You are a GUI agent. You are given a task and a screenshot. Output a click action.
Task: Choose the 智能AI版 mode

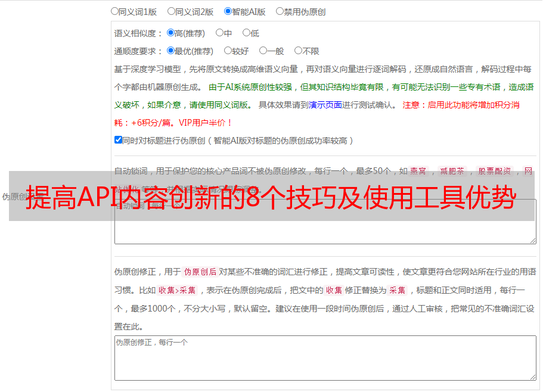(x=228, y=11)
